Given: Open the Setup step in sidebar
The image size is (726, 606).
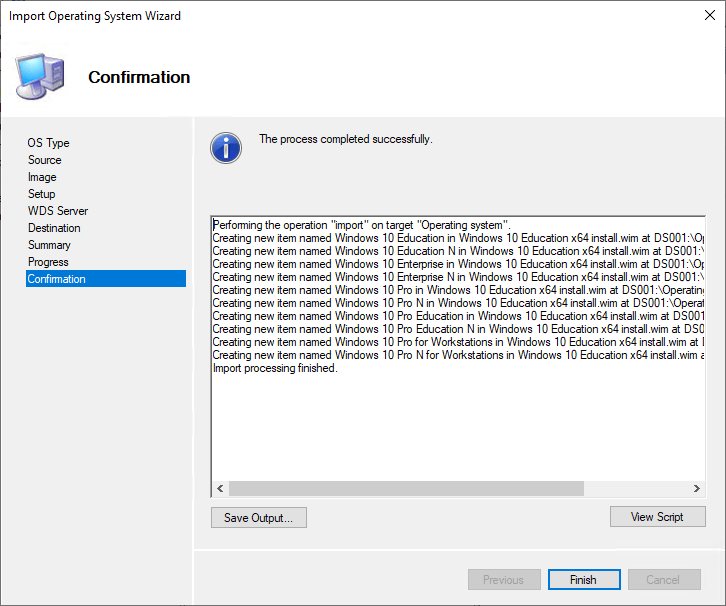Looking at the screenshot, I should 42,194.
